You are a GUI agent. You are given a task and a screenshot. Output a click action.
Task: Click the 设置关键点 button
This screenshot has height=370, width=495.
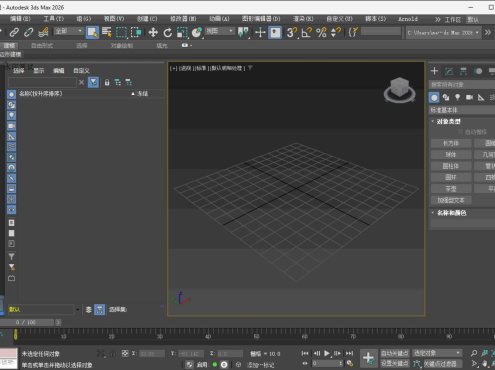pyautogui.click(x=395, y=363)
